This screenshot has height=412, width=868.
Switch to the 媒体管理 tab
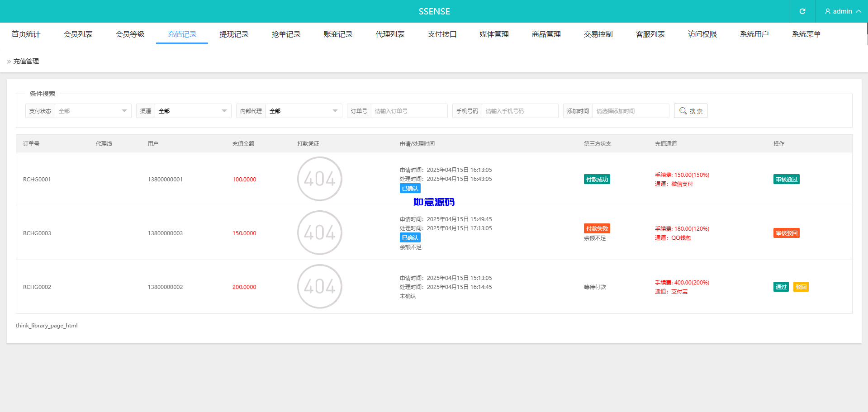pos(494,34)
